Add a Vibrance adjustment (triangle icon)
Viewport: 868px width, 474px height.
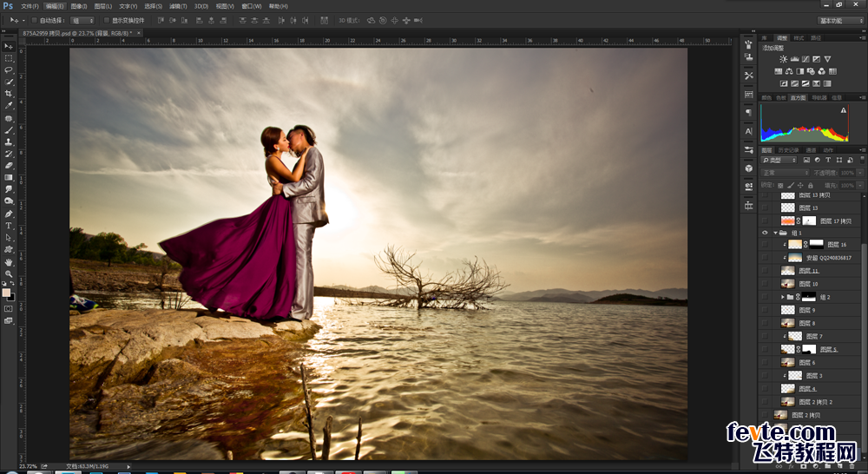coord(827,59)
